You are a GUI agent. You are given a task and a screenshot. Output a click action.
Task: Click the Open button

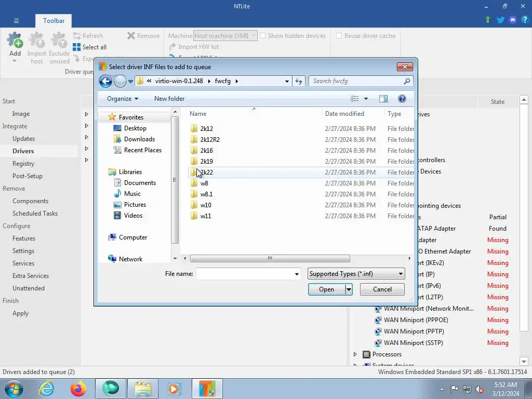(x=327, y=289)
